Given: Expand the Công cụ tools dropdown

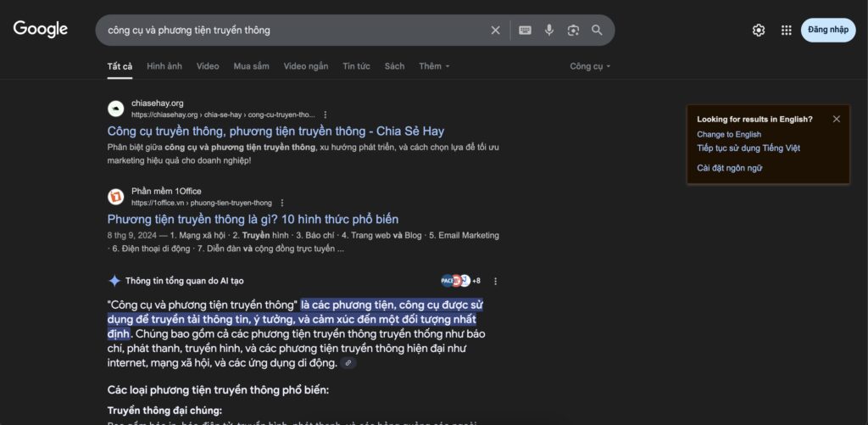Looking at the screenshot, I should tap(590, 66).
